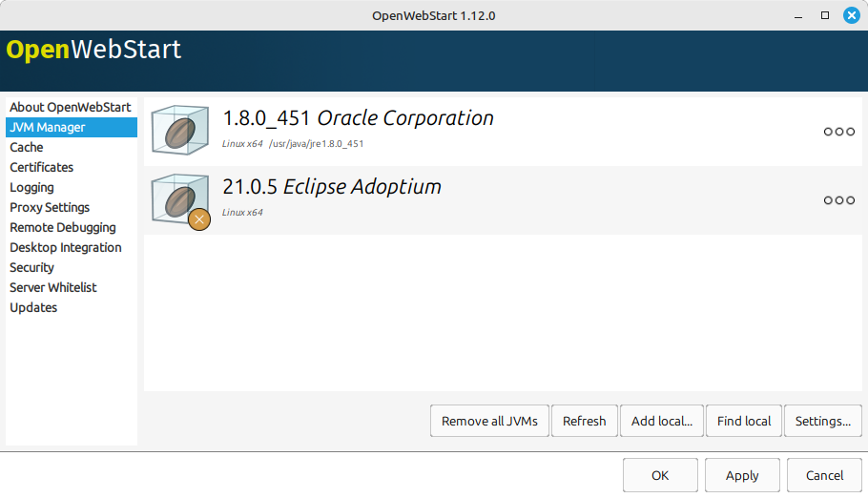Click the Oracle Corporation JVM coffee bean icon
Image resolution: width=868 pixels, height=498 pixels.
coord(180,130)
